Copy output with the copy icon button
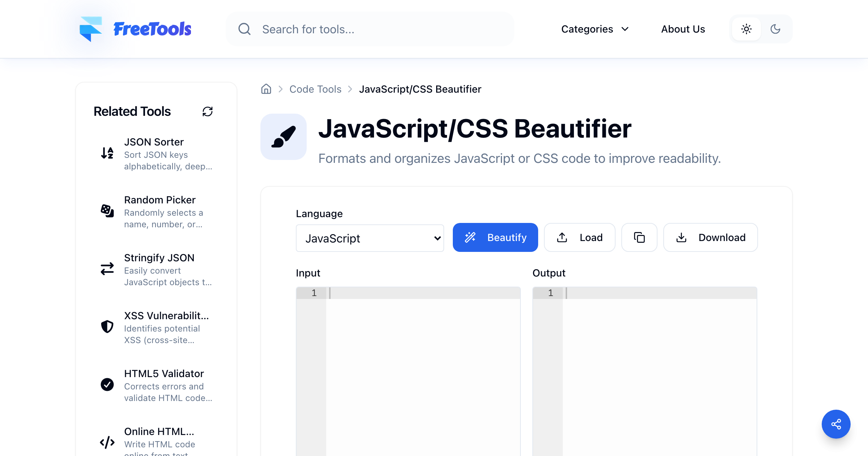The image size is (868, 456). 639,237
